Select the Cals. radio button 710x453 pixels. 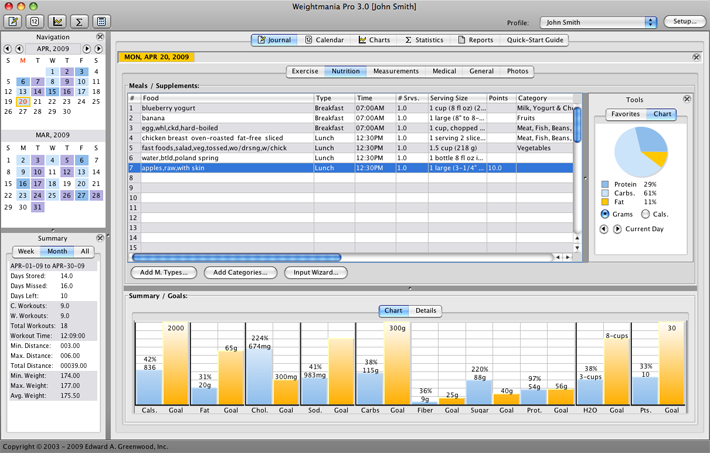[645, 214]
